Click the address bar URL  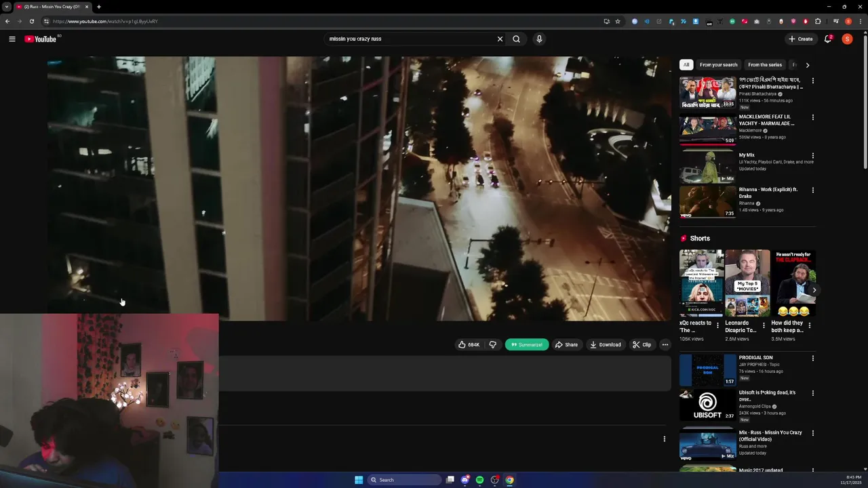pyautogui.click(x=105, y=21)
